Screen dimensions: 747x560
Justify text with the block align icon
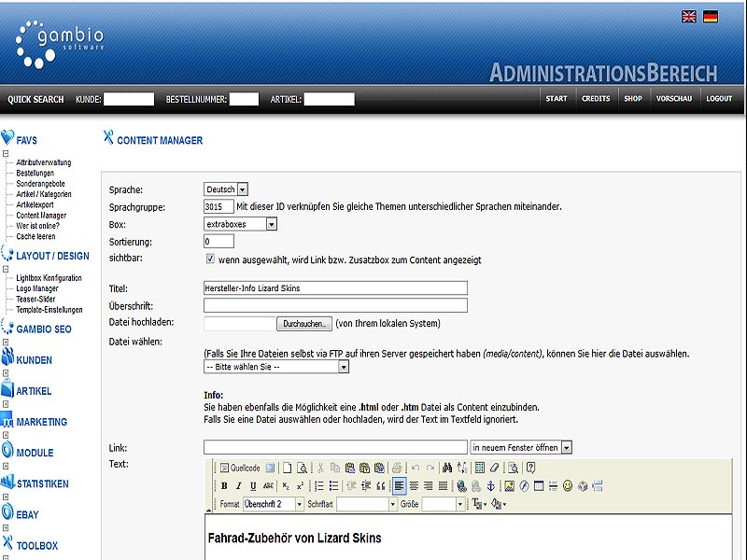pyautogui.click(x=443, y=485)
